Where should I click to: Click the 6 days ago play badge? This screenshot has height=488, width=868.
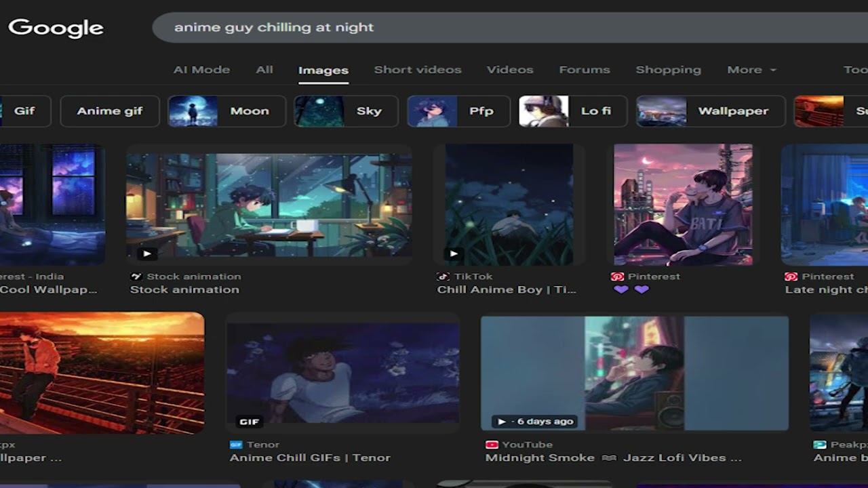point(534,422)
